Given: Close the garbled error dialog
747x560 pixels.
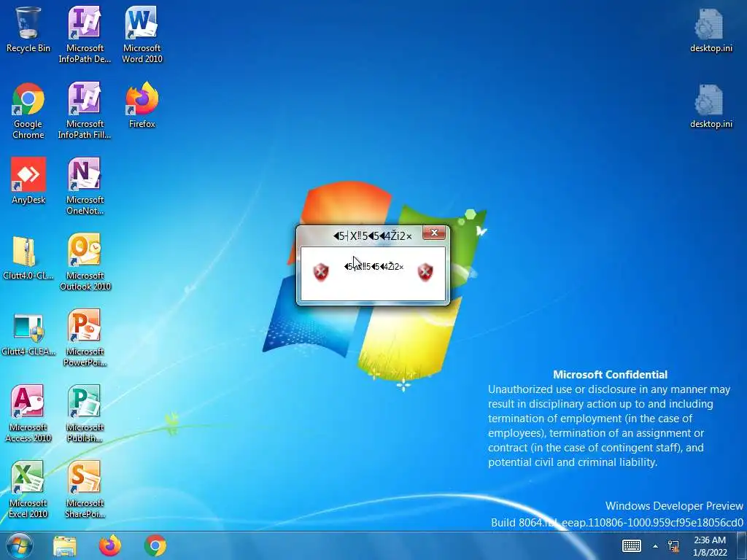Looking at the screenshot, I should [x=434, y=233].
